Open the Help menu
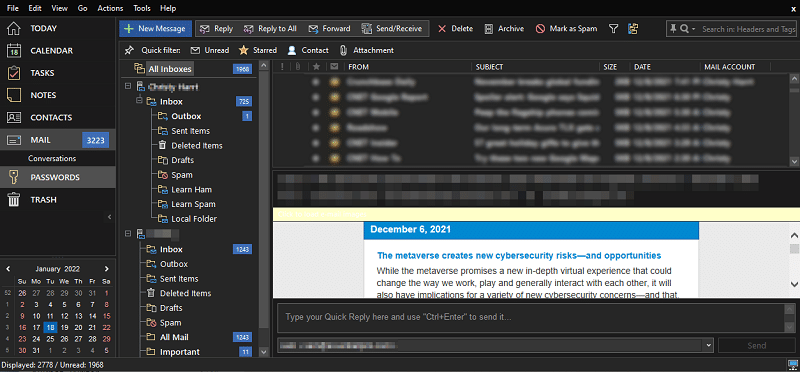 point(168,8)
